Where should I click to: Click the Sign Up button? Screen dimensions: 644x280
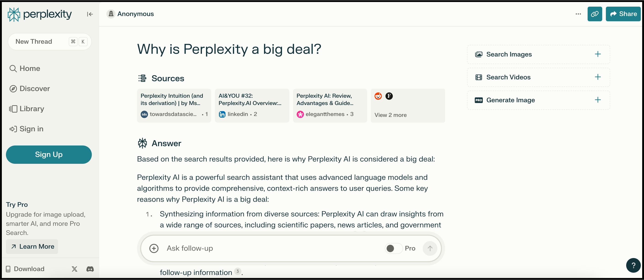tap(49, 154)
